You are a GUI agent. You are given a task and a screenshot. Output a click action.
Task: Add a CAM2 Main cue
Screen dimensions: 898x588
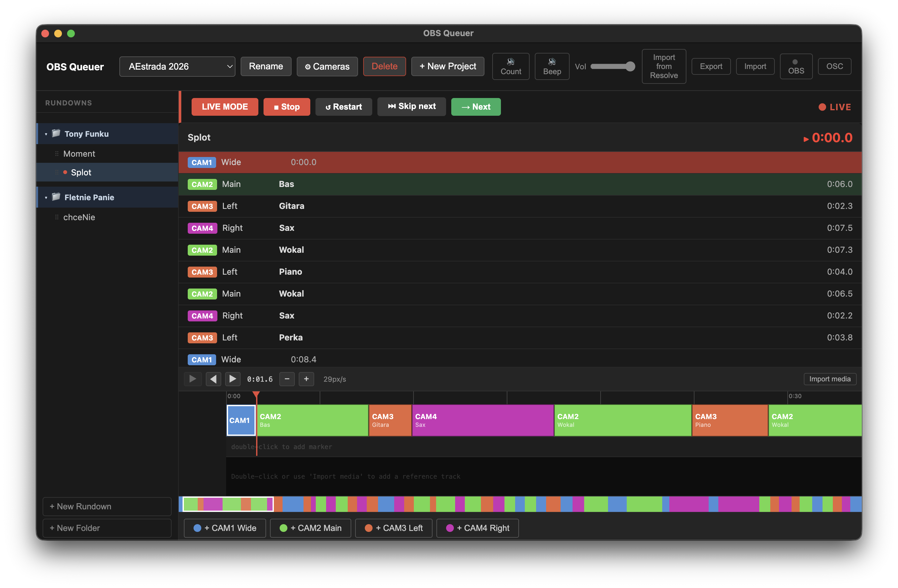[311, 528]
